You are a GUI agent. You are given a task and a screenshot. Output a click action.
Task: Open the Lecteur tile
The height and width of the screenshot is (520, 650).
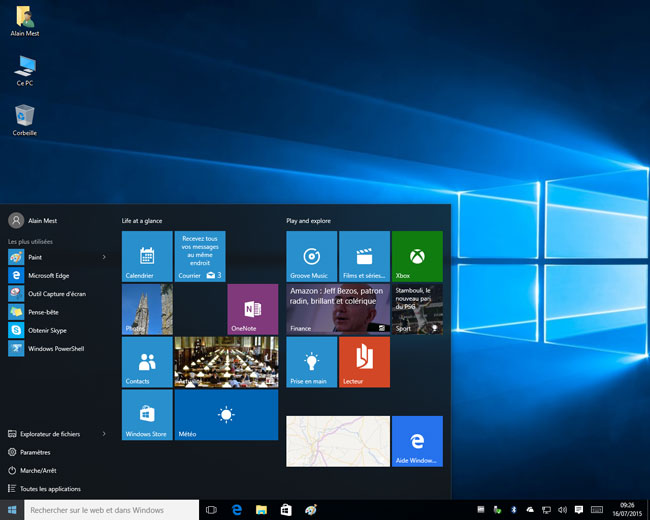364,361
